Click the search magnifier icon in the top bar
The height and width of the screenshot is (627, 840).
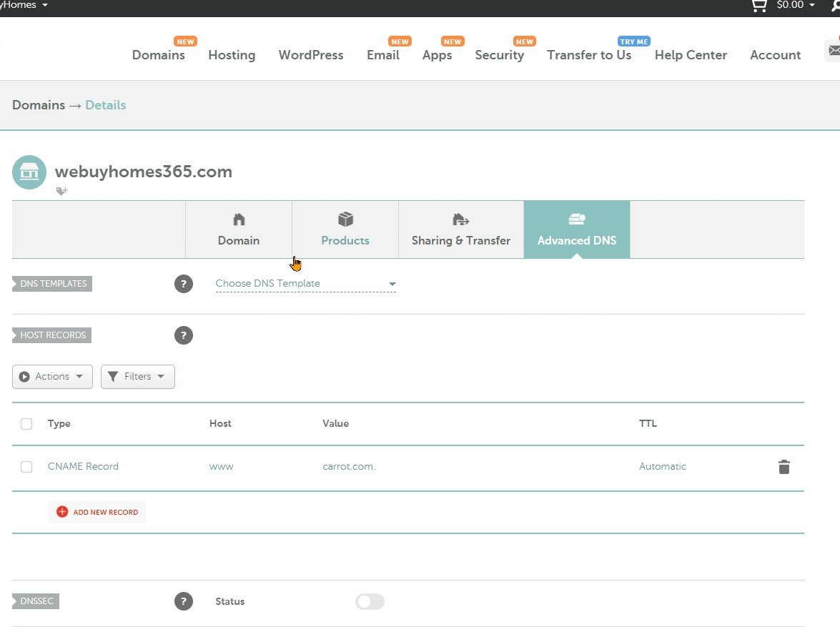coord(835,5)
